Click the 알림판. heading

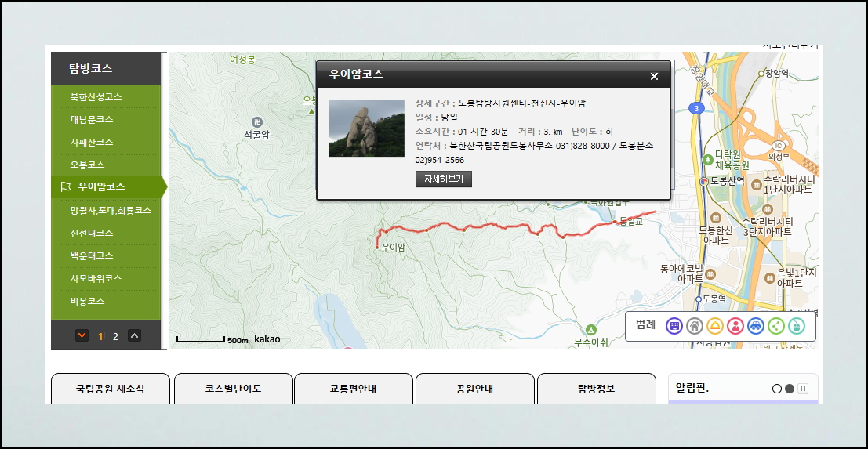tap(692, 388)
